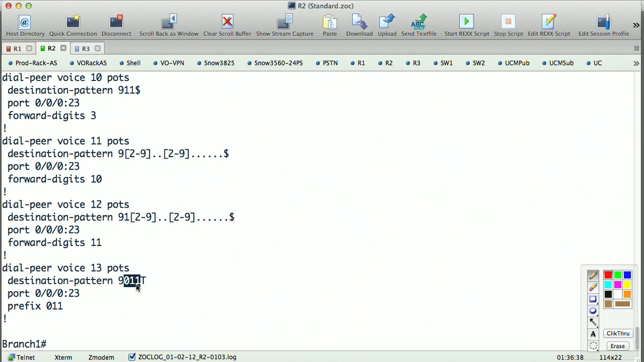Image resolution: width=644 pixels, height=362 pixels.
Task: Pick the black color swatch
Action: 608,294
